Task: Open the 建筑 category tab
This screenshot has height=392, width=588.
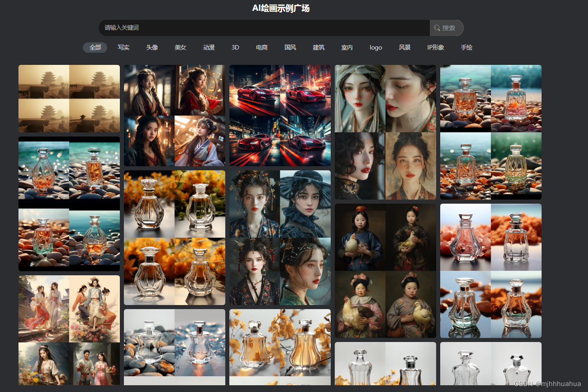Action: coord(319,47)
